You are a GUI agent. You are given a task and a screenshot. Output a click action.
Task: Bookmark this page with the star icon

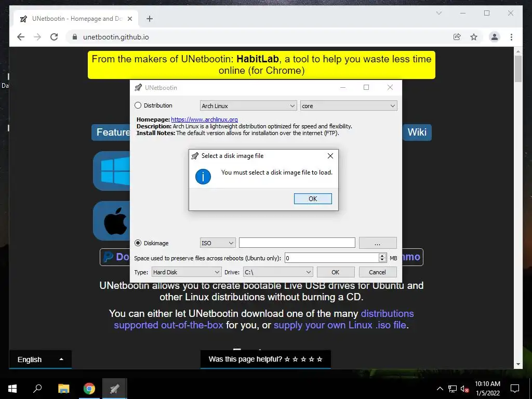tap(474, 37)
